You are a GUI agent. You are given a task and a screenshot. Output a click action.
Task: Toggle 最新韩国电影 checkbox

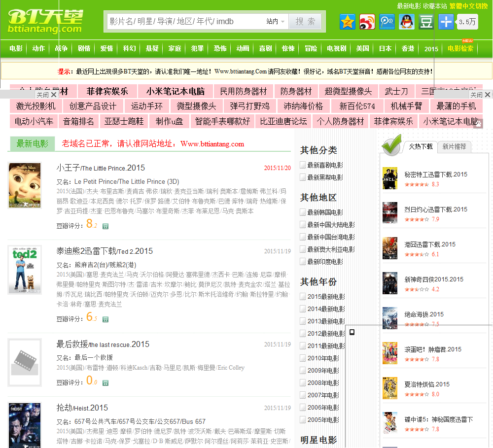click(303, 212)
